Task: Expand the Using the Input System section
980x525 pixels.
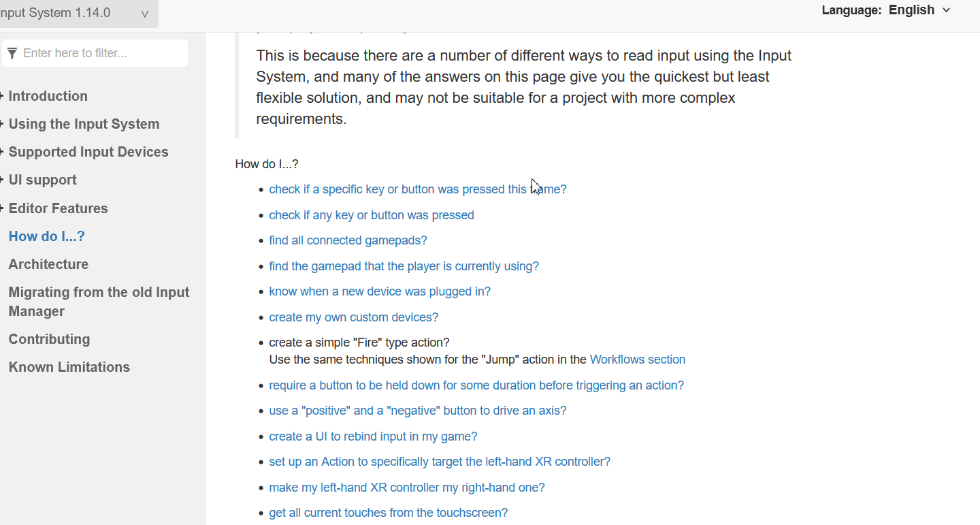Action: click(x=84, y=124)
